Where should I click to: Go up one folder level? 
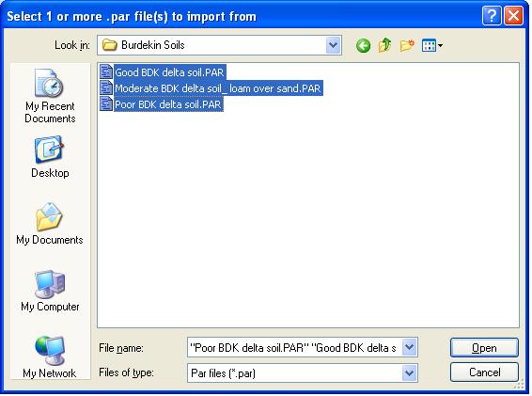384,45
